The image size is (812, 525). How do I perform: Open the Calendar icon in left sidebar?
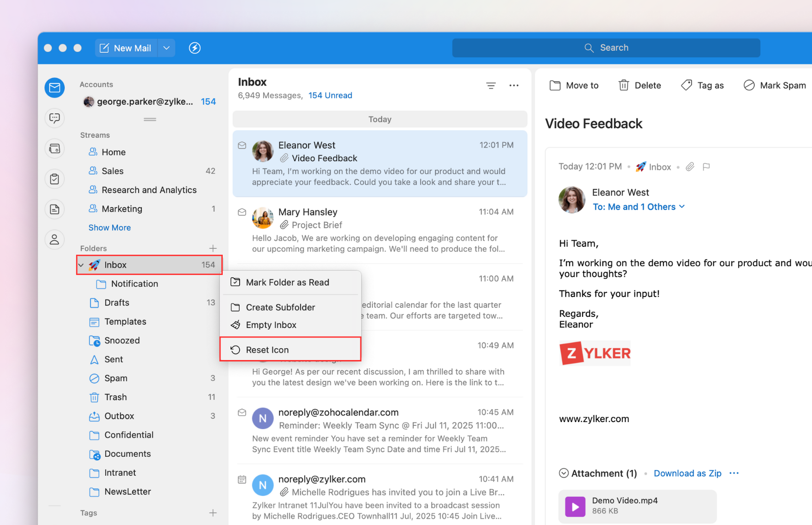point(55,149)
